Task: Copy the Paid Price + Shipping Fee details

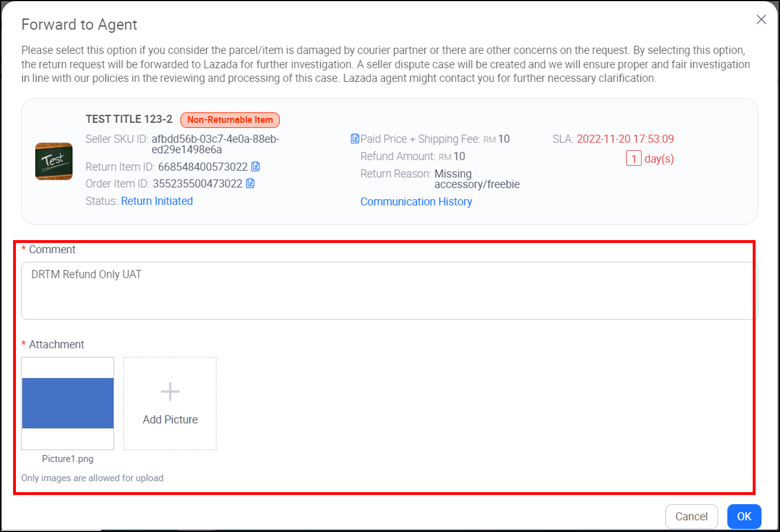Action: pos(354,138)
